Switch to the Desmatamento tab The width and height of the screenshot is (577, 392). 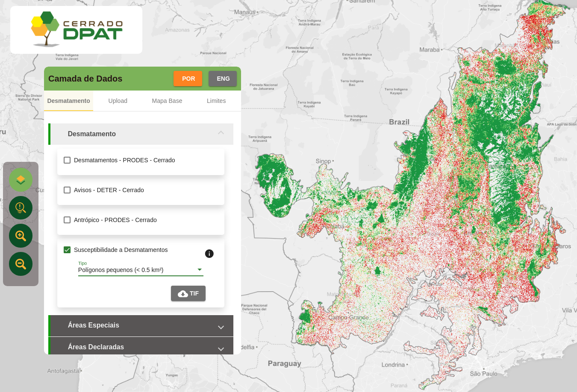68,101
